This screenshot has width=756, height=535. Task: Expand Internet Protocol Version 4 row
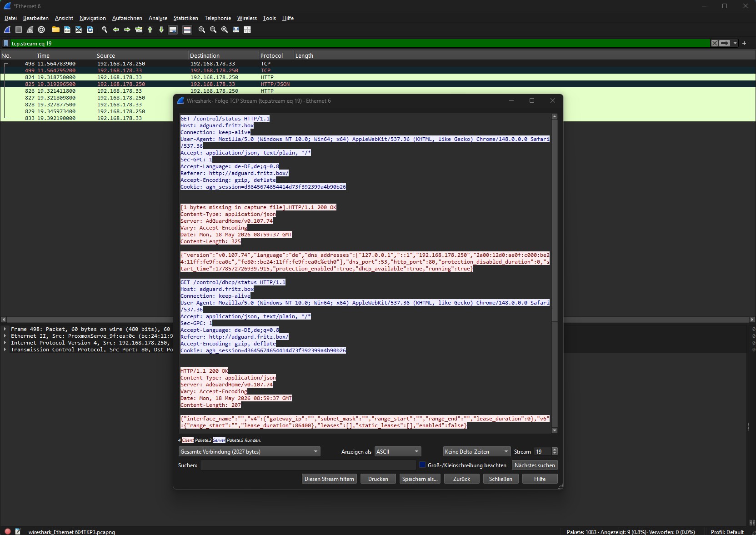point(5,343)
